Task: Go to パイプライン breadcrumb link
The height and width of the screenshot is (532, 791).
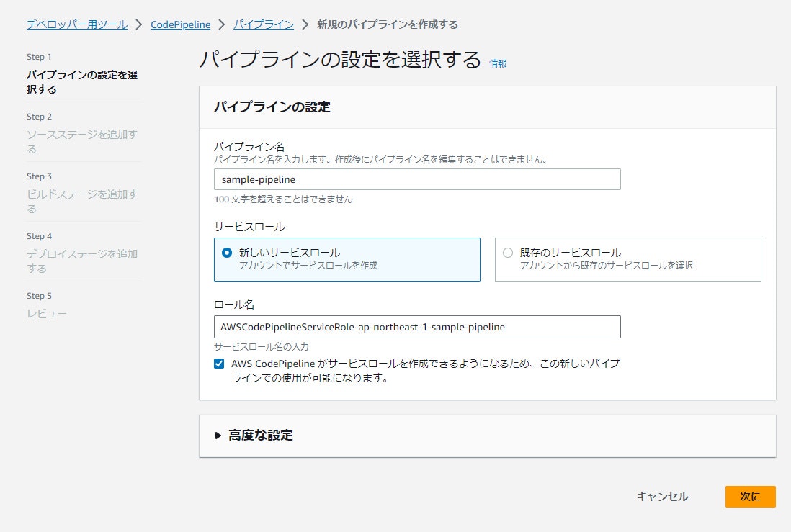Action: click(x=264, y=24)
